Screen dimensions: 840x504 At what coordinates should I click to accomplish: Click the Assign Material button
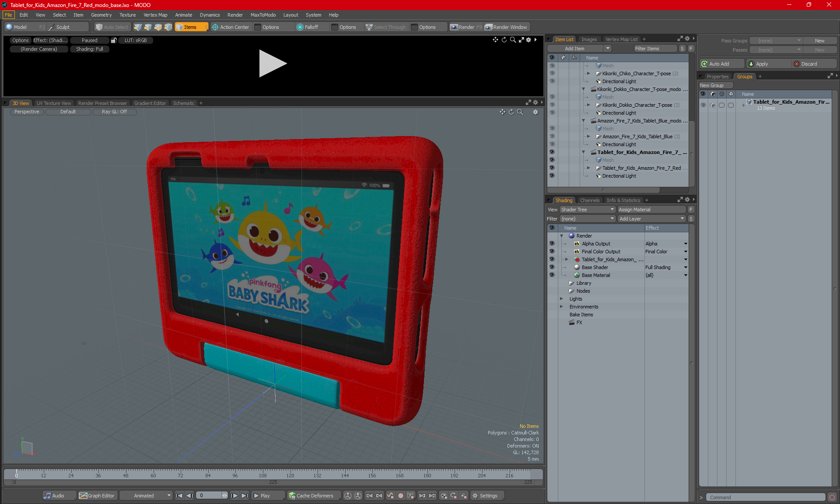(x=652, y=210)
